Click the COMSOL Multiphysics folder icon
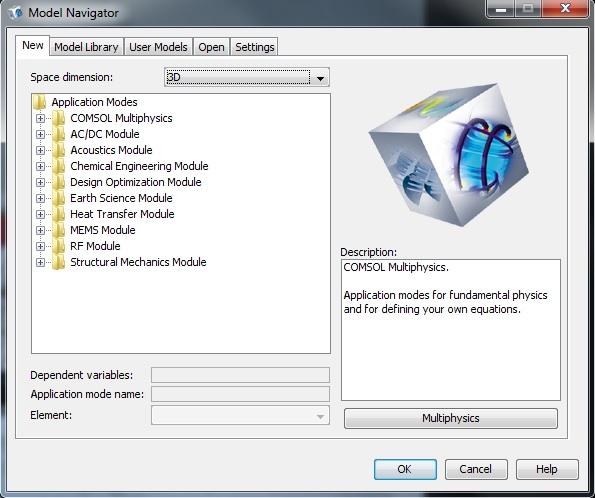Image resolution: width=595 pixels, height=498 pixels. point(58,118)
